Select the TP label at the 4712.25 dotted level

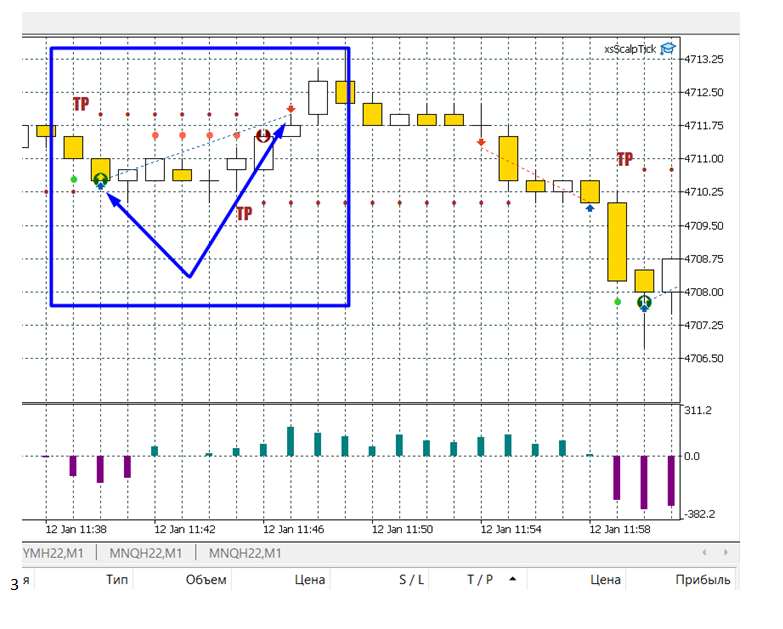pyautogui.click(x=81, y=104)
